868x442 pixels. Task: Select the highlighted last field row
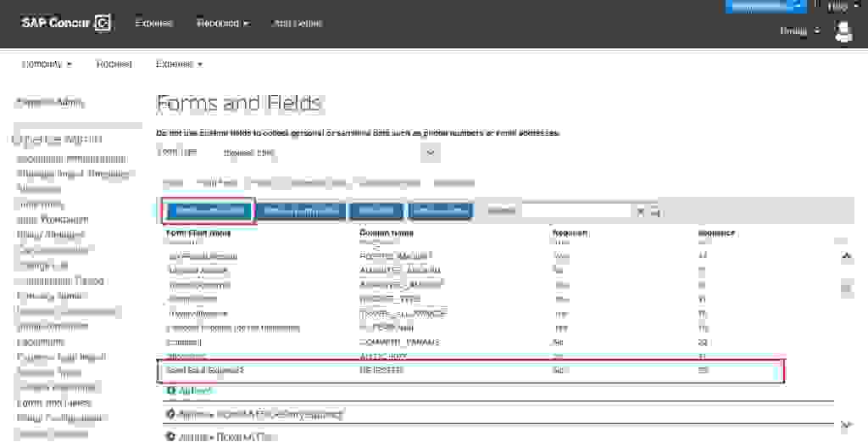(470, 370)
